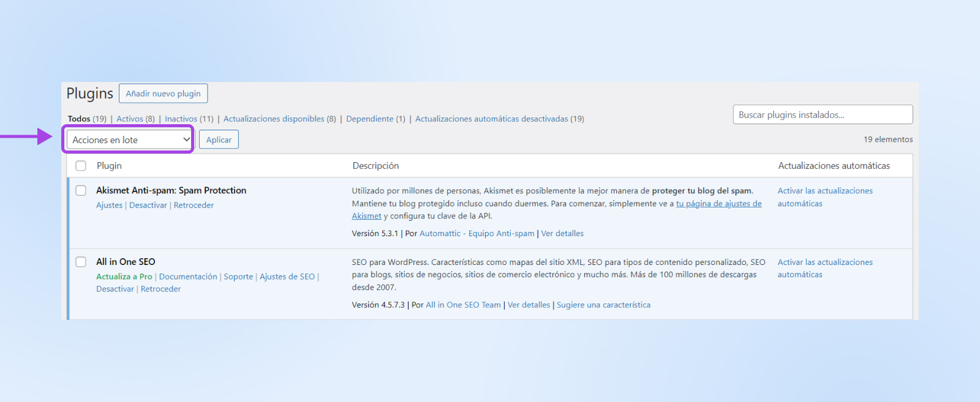
Task: Show Actualizaciones automáticas desactivadas filter
Action: [x=491, y=119]
